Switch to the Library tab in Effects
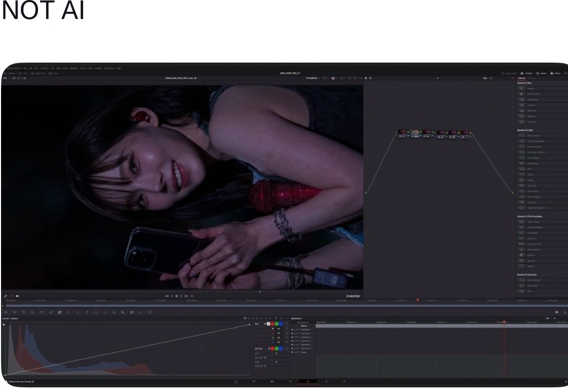This screenshot has height=392, width=568. pos(521,78)
